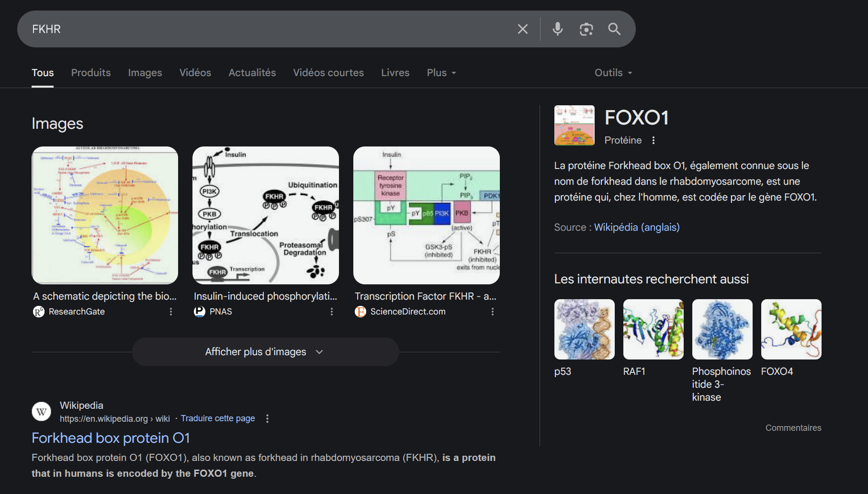Open the FOXO4 related search image
The height and width of the screenshot is (494, 868).
tap(791, 329)
